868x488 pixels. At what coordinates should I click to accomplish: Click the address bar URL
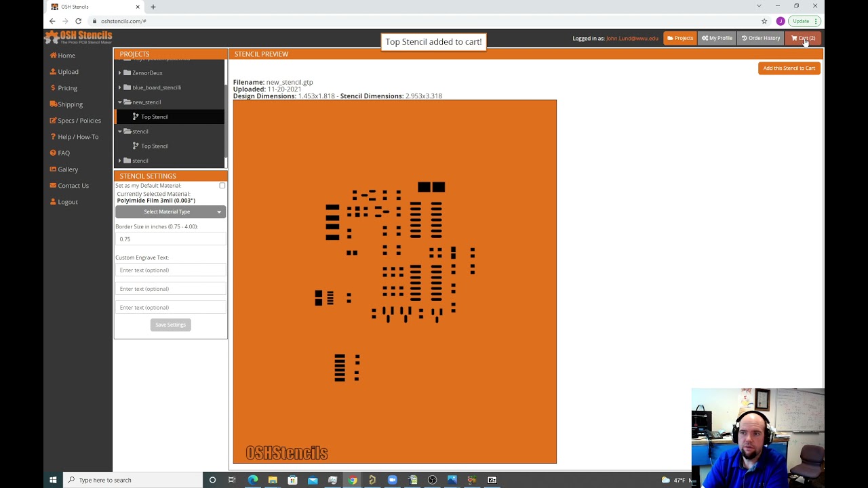pos(123,21)
